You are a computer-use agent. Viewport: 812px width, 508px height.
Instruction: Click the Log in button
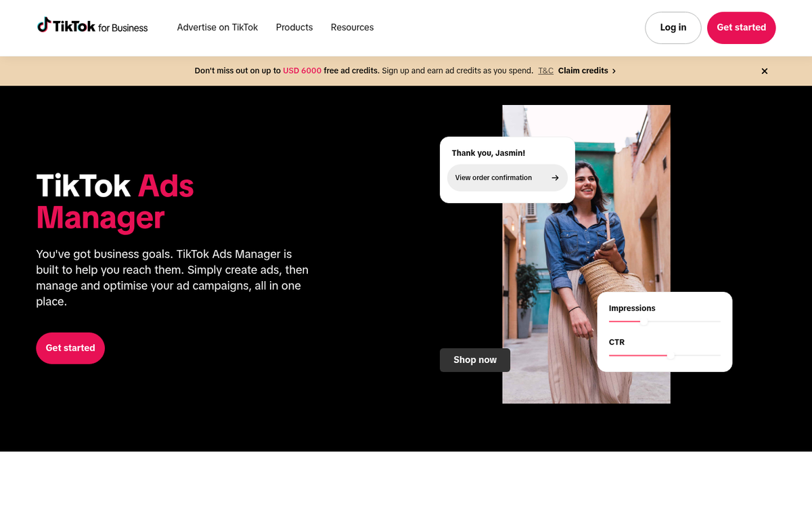click(x=673, y=28)
